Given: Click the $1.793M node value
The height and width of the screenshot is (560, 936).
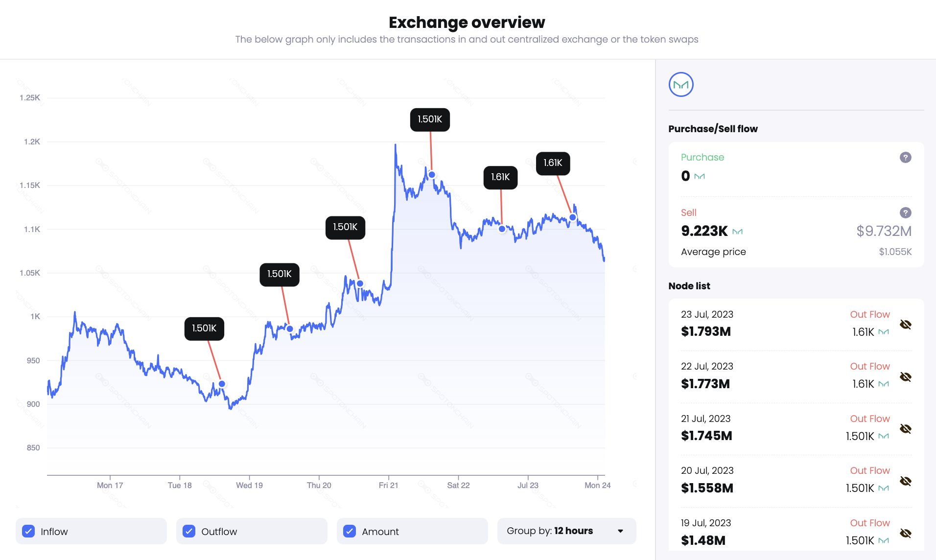Looking at the screenshot, I should tap(706, 331).
